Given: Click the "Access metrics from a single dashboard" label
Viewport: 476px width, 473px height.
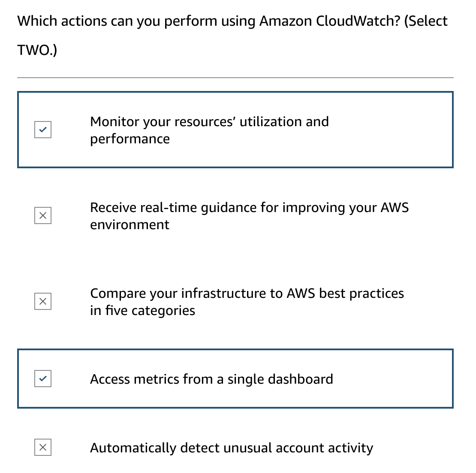Looking at the screenshot, I should click(211, 379).
